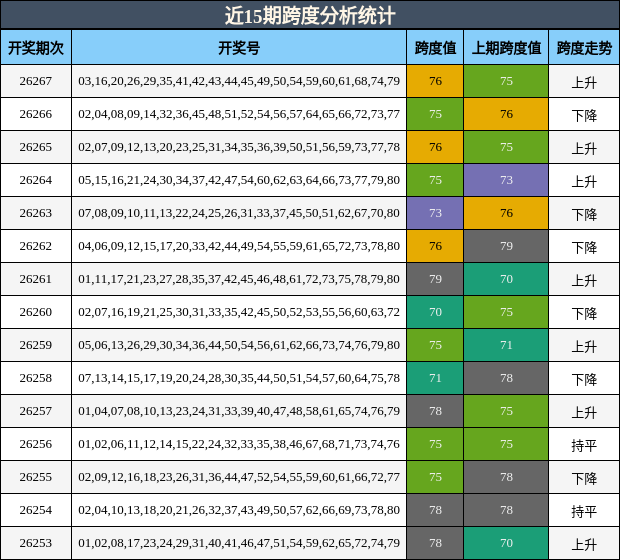
Task: Click draw period 26262
Action: pos(36,246)
